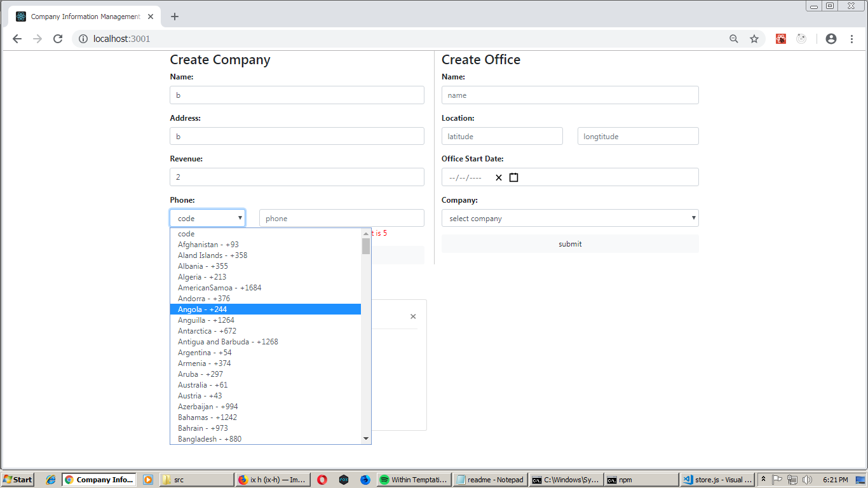The image size is (868, 488).
Task: Open the Redux DevTools extension icon
Action: click(801, 39)
